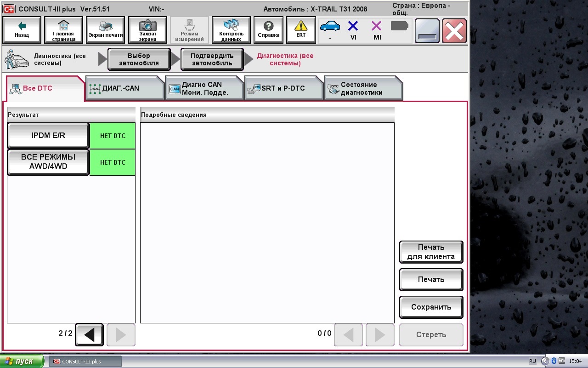The width and height of the screenshot is (588, 368).
Task: Click НЕТ DTC status beside IPDM E/R
Action: [113, 136]
